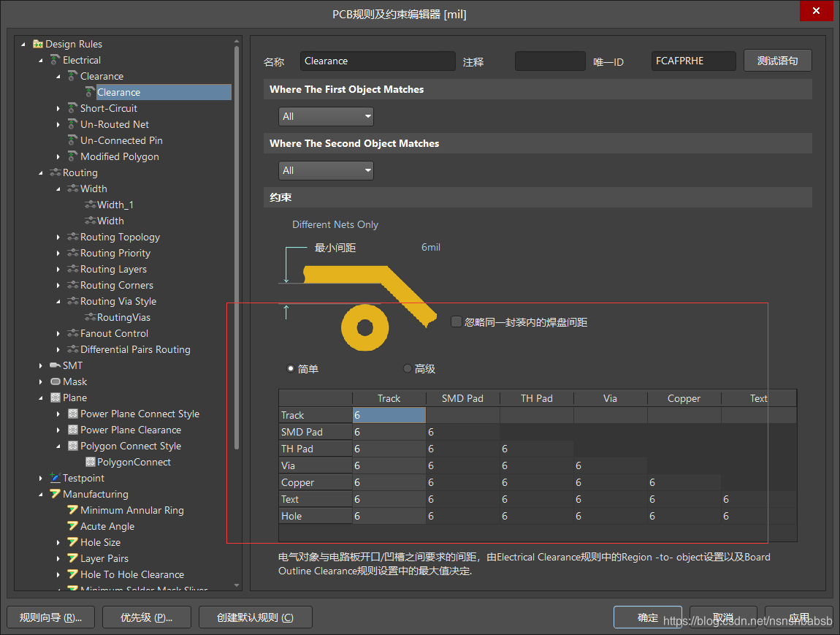The height and width of the screenshot is (635, 840).
Task: Select Polygon Connect Style in tree
Action: [131, 446]
